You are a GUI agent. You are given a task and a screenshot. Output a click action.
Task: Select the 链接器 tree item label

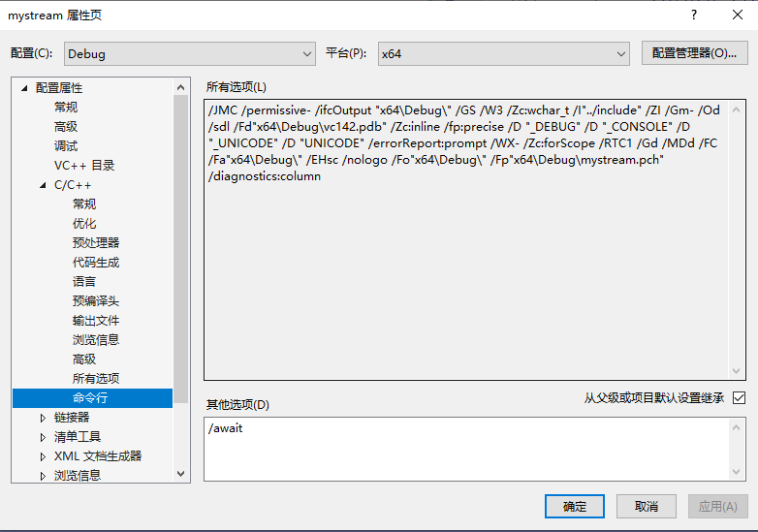[x=72, y=418]
